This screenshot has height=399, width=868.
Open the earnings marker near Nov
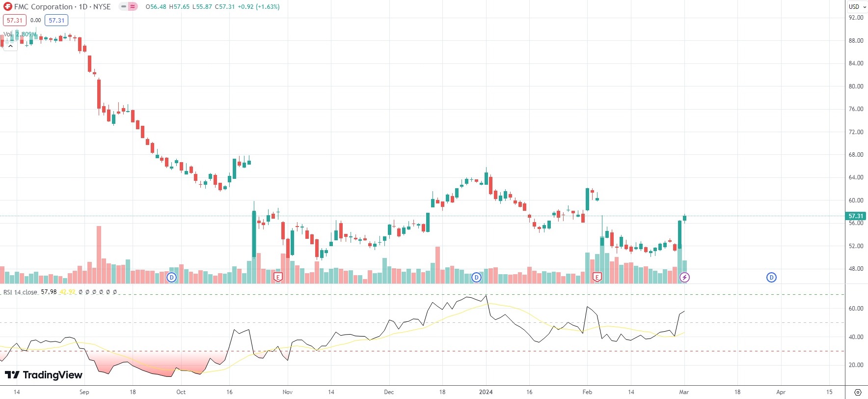[278, 278]
